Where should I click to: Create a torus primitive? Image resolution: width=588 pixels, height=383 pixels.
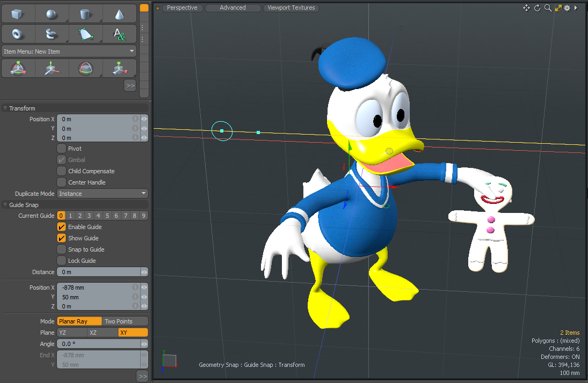(x=18, y=34)
